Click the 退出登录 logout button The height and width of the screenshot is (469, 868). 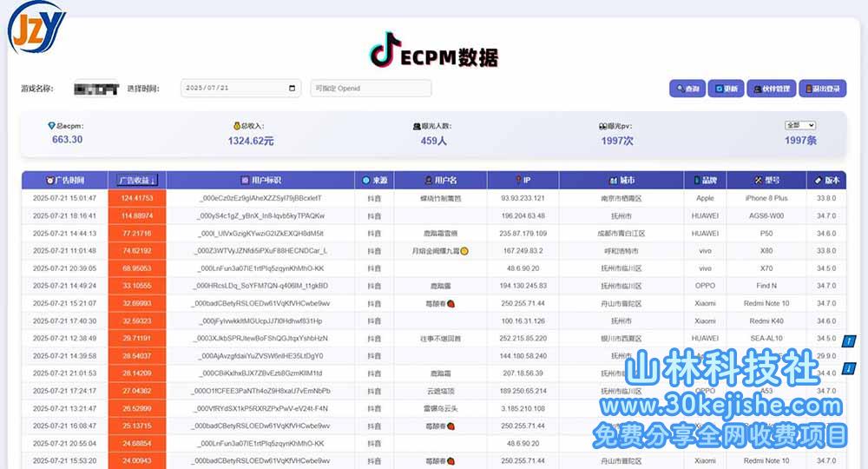coord(820,89)
